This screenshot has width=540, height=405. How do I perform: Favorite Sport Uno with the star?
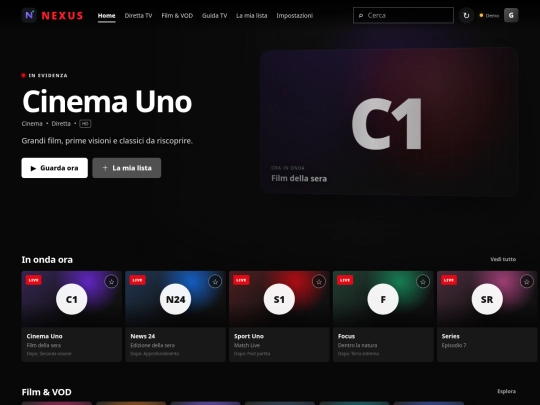[319, 282]
